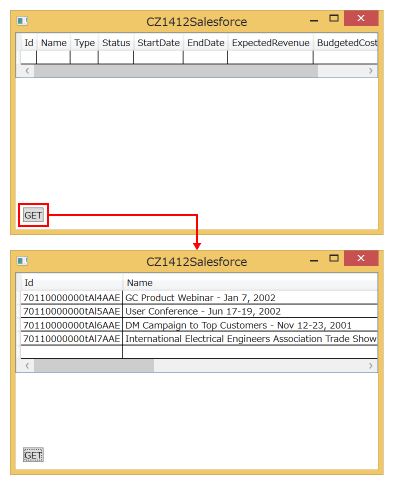
Task: Click the empty ExpectedRevenue cell in the upper grid
Action: [271, 57]
